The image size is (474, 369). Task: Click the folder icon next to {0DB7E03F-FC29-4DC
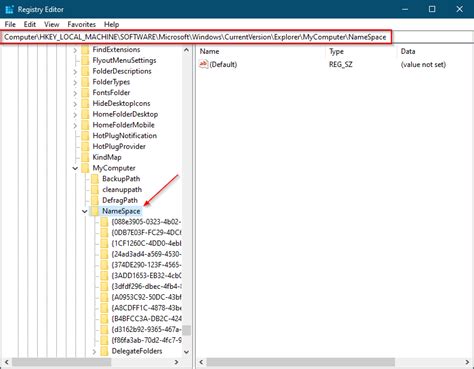point(104,233)
